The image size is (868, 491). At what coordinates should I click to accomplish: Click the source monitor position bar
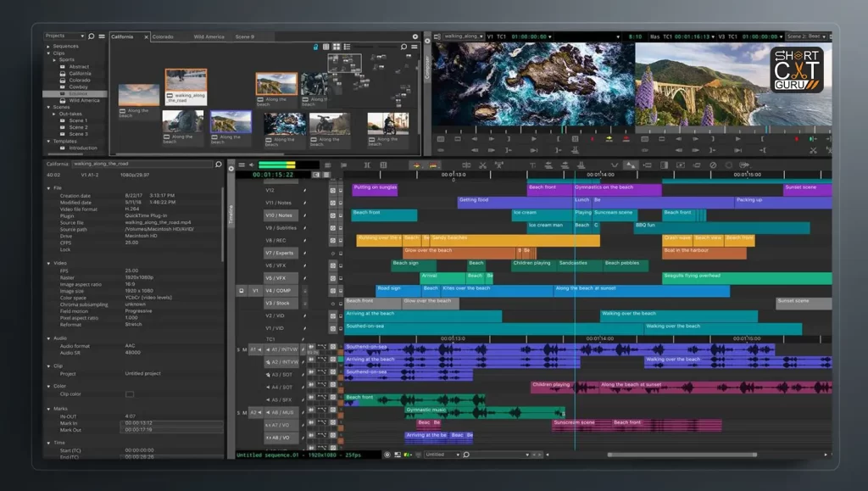point(533,131)
